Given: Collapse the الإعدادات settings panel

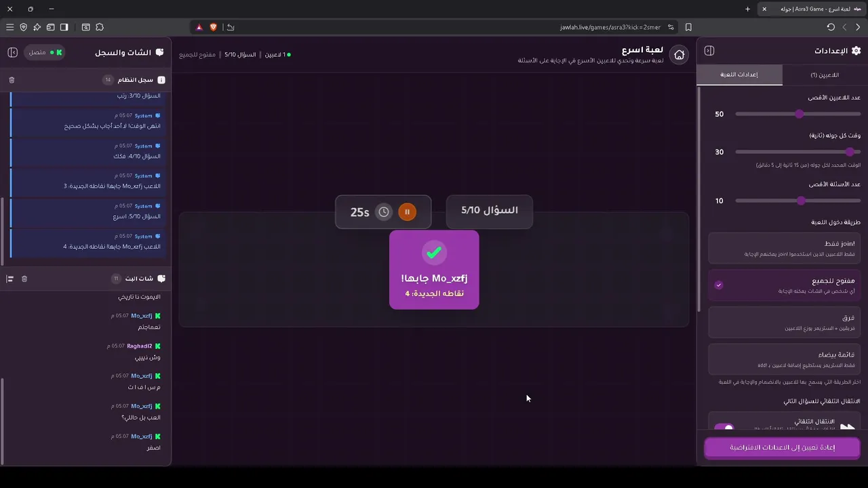Looking at the screenshot, I should point(709,51).
